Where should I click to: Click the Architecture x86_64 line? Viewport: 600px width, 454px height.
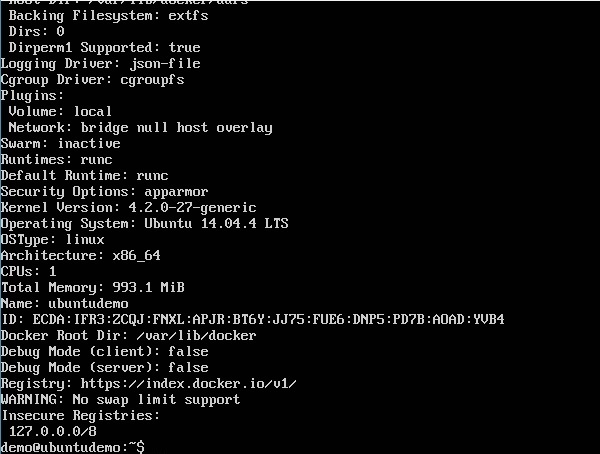pyautogui.click(x=80, y=255)
